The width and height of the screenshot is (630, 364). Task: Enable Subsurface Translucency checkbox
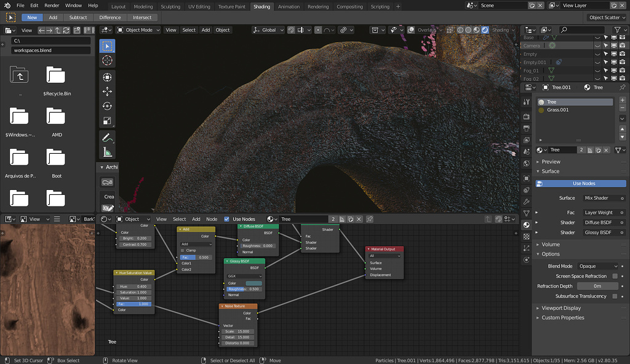coord(615,296)
